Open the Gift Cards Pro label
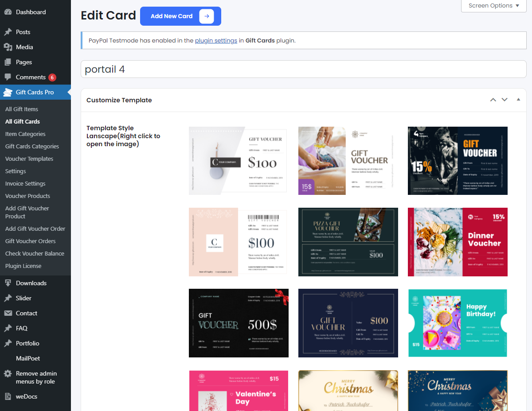The width and height of the screenshot is (532, 411). point(35,92)
